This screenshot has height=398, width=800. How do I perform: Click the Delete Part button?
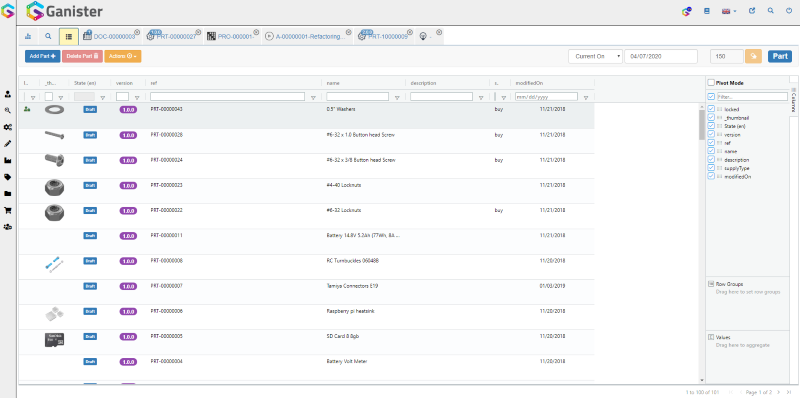click(82, 56)
